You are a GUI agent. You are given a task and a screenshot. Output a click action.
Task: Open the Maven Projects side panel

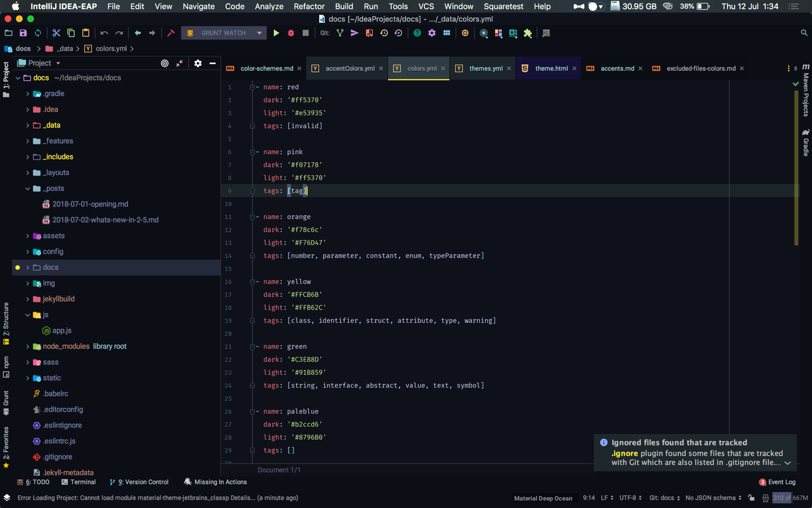coord(805,96)
